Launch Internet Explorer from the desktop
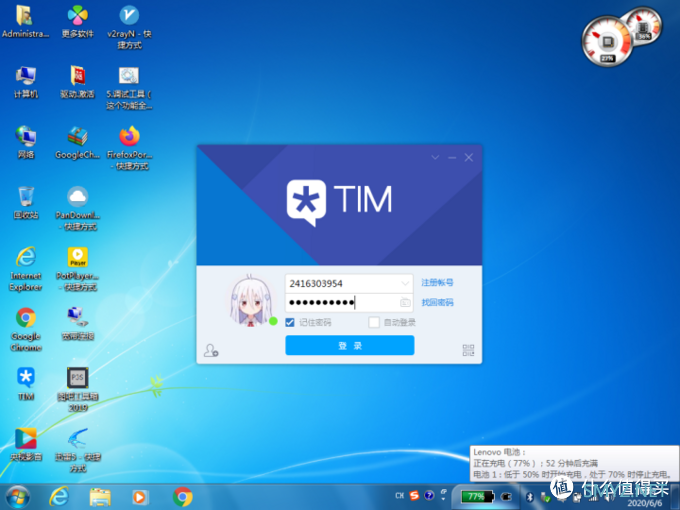 pyautogui.click(x=26, y=269)
